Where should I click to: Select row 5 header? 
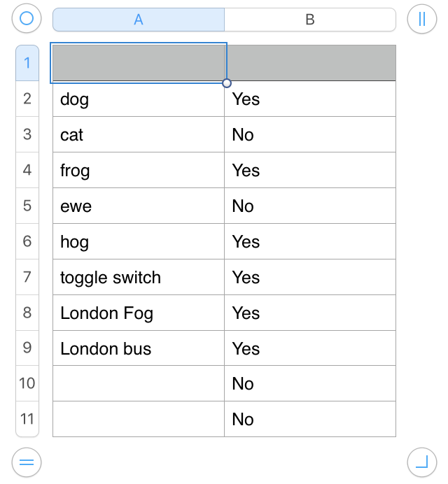pyautogui.click(x=27, y=206)
